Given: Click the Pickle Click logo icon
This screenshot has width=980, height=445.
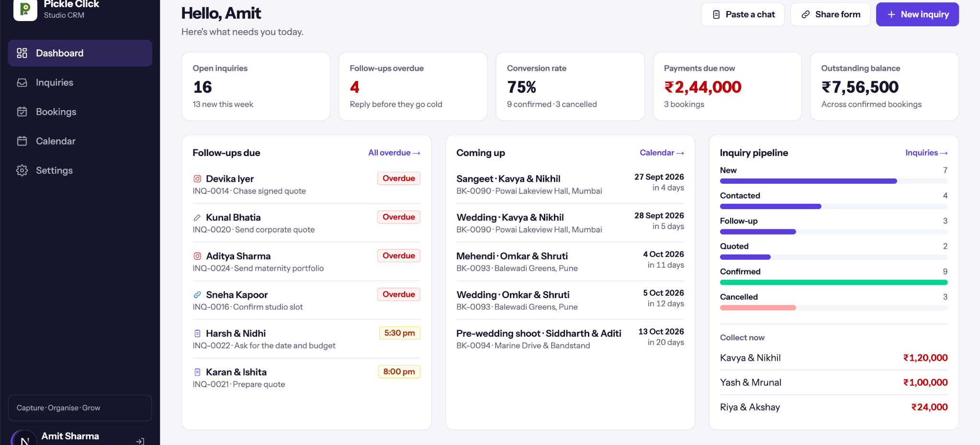Looking at the screenshot, I should point(25,9).
